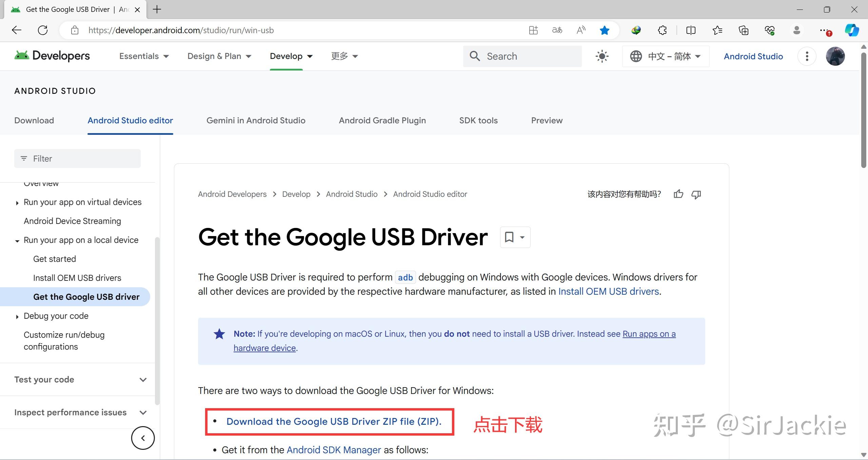Select the Android Studio editor tab

[130, 120]
